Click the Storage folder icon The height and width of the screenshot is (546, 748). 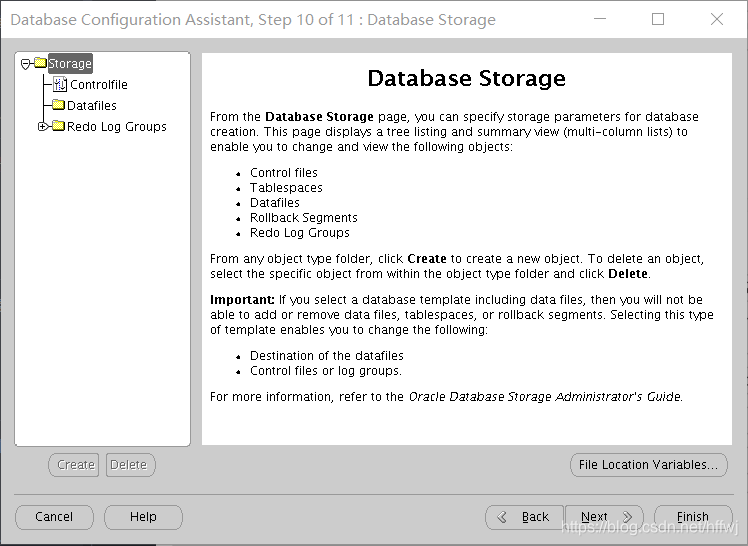[x=41, y=63]
